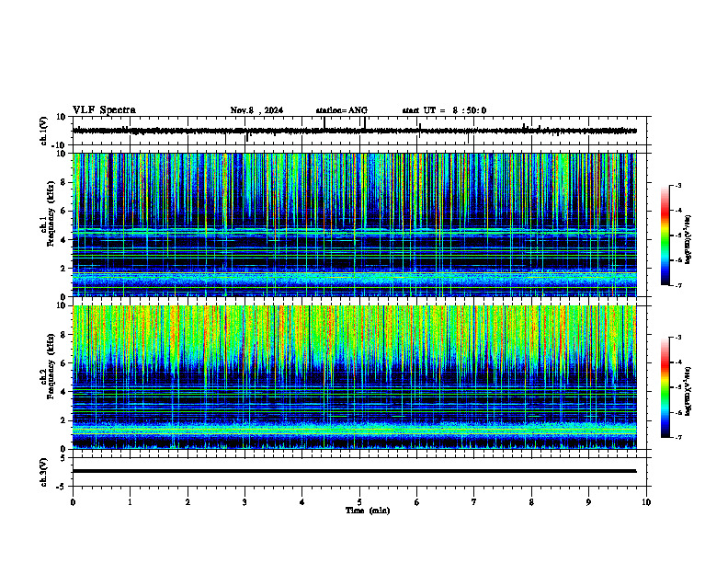The width and height of the screenshot is (728, 563).
Task: Click the ch.2 "Frequency (kHz)" axis label
Action: 51,367
